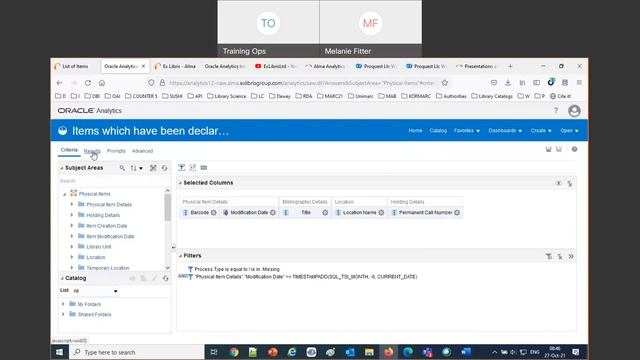Screen dimensions: 640x360
Task: Open the Advanced tab
Action: pyautogui.click(x=142, y=151)
